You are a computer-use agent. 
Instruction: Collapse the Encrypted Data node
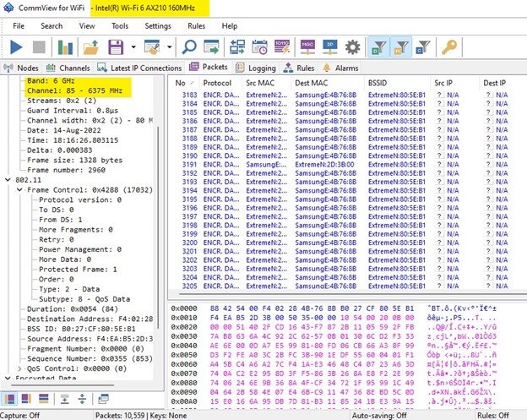tap(8, 379)
